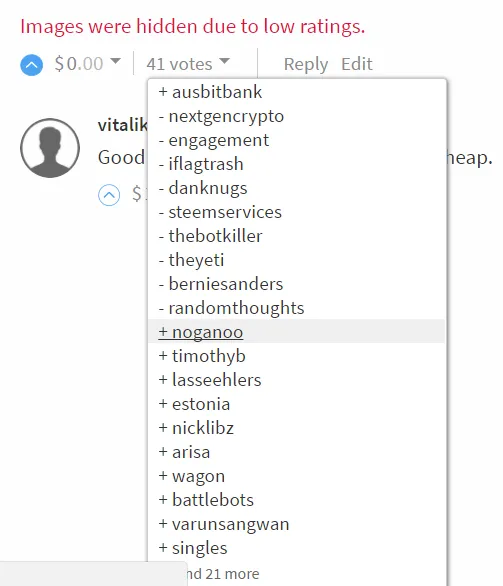Open iflagtrash voter entry
Viewport: 503px width, 586px height.
[201, 164]
